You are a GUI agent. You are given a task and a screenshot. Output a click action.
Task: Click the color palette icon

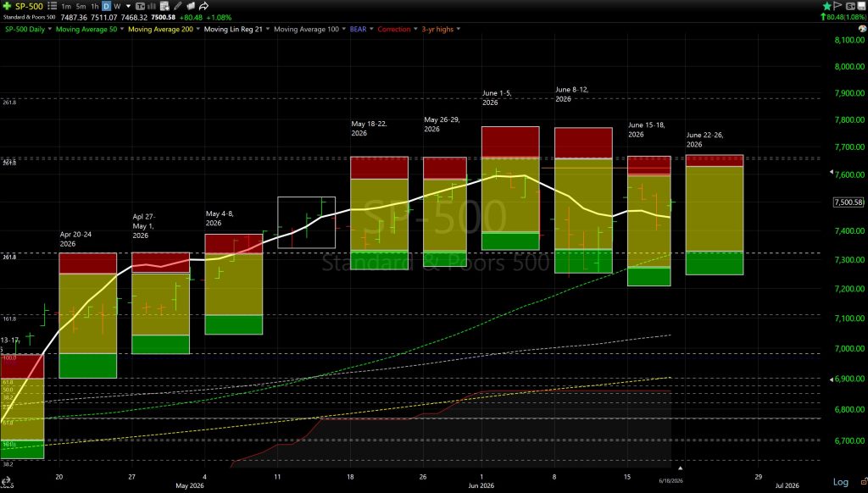tap(862, 29)
